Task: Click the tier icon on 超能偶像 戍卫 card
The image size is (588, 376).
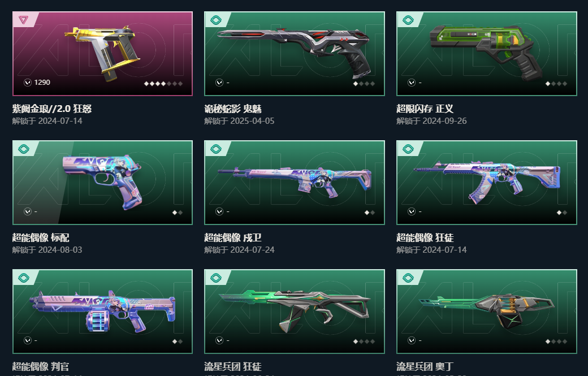Action: coord(215,149)
